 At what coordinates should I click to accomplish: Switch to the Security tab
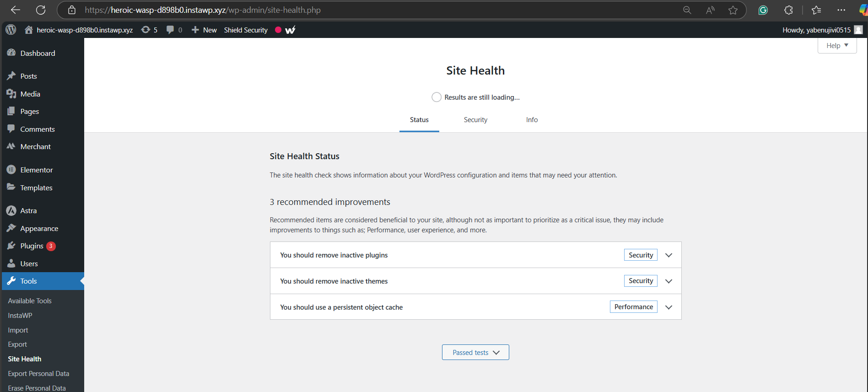475,120
